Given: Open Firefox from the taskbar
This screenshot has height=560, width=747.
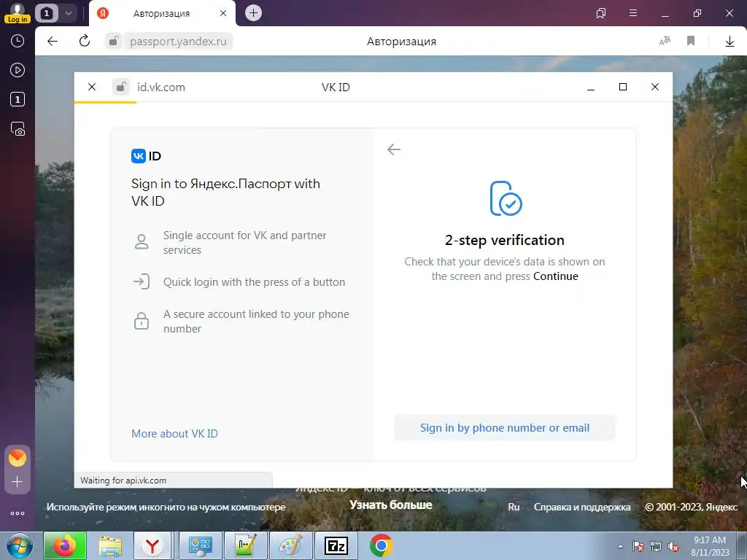Looking at the screenshot, I should point(65,545).
